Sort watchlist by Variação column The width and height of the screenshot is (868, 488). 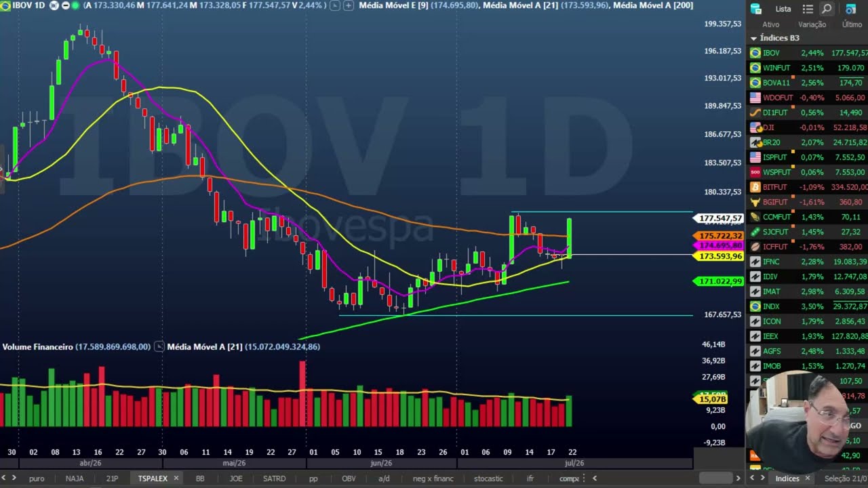pyautogui.click(x=812, y=24)
